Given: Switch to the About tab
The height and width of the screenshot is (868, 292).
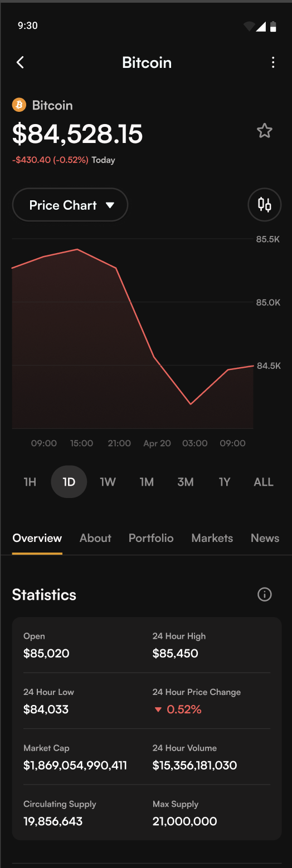Looking at the screenshot, I should (95, 538).
